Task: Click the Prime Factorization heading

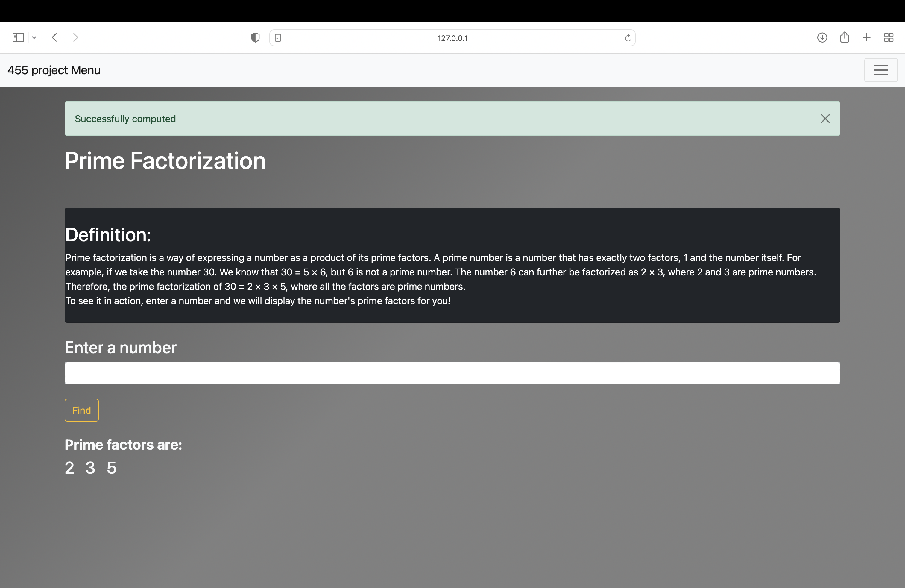Action: (165, 160)
